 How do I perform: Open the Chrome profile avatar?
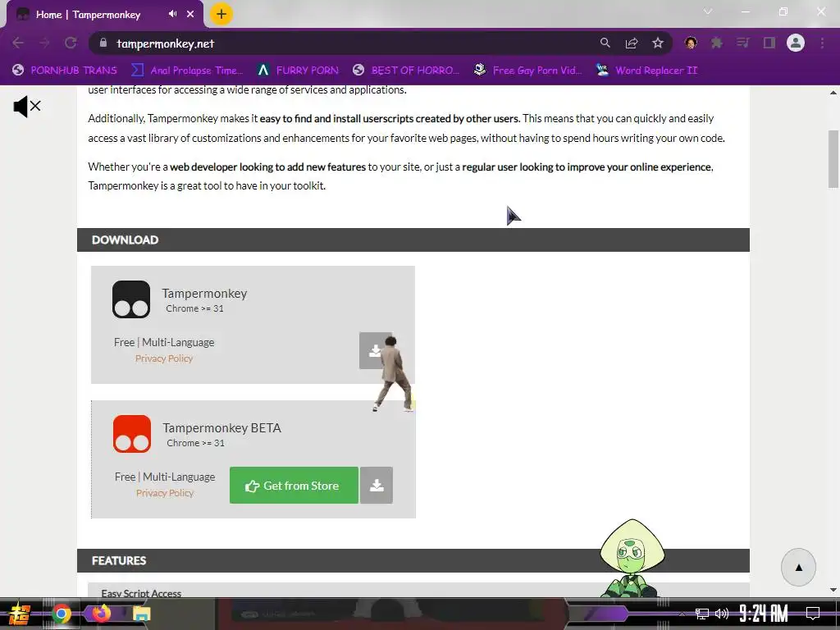tap(796, 43)
